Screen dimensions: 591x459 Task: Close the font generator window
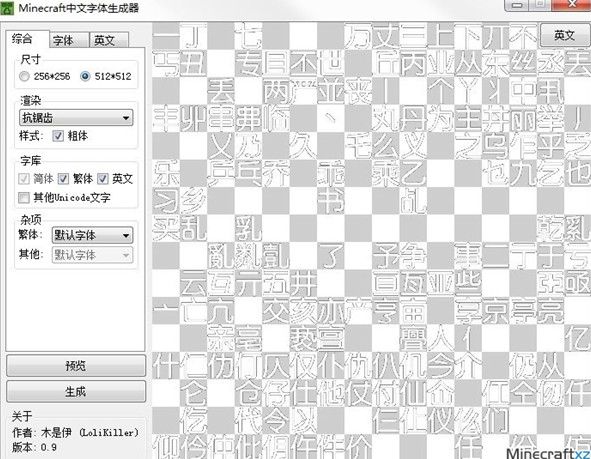572,5
